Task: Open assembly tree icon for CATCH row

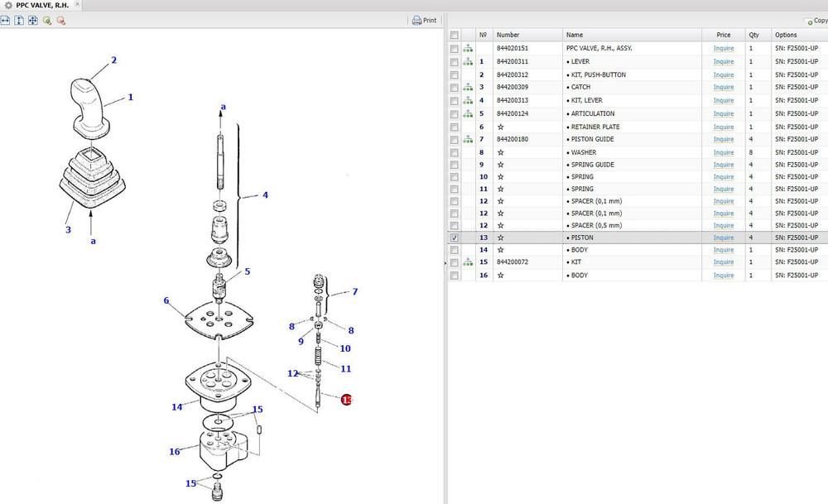Action: [x=468, y=87]
